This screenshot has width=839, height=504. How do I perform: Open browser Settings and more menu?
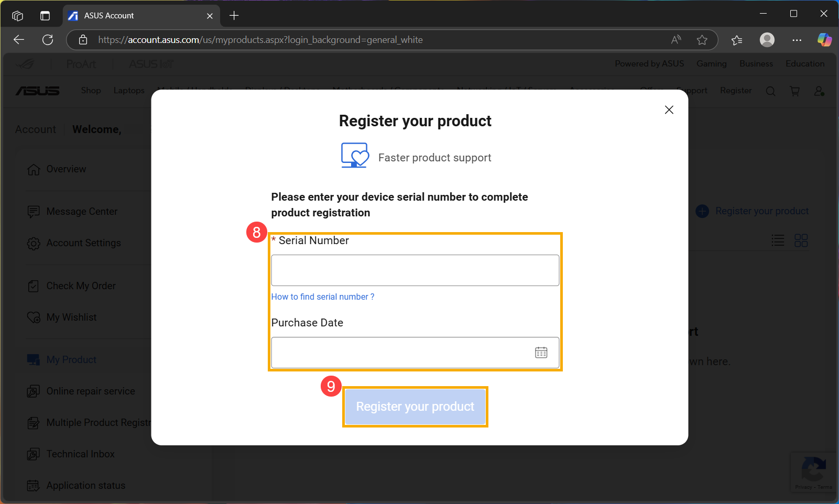click(797, 40)
